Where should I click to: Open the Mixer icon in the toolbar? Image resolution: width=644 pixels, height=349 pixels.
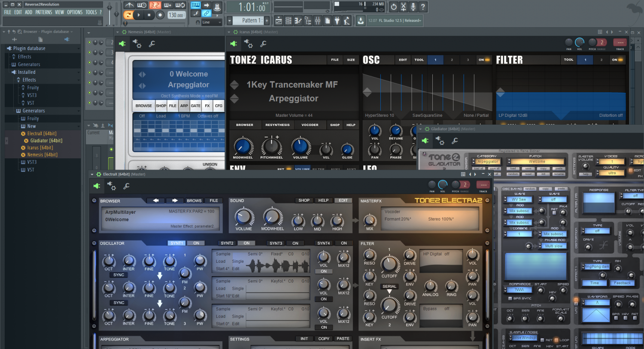pos(317,20)
